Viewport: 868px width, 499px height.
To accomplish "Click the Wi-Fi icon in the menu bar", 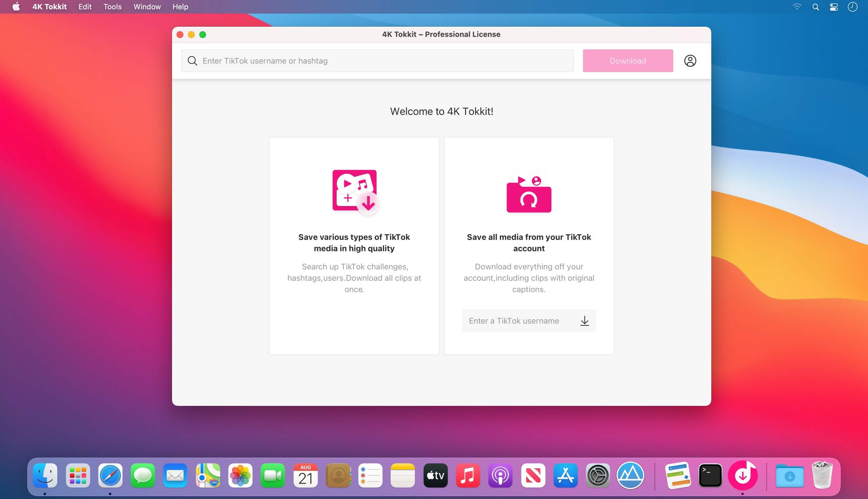I will click(797, 7).
